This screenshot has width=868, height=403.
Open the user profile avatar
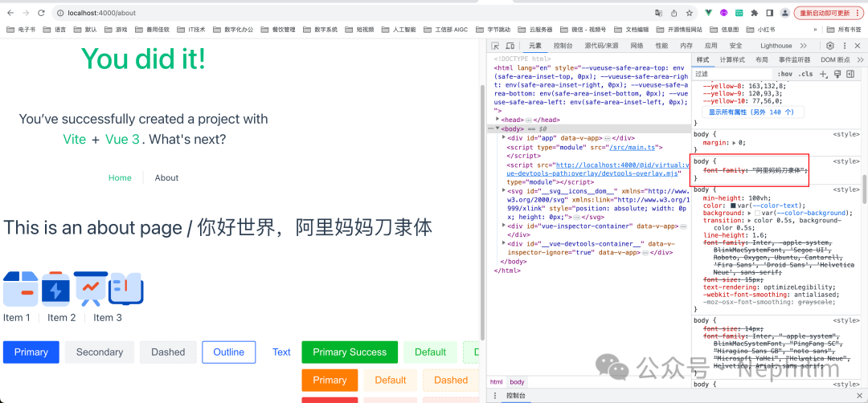pos(785,13)
